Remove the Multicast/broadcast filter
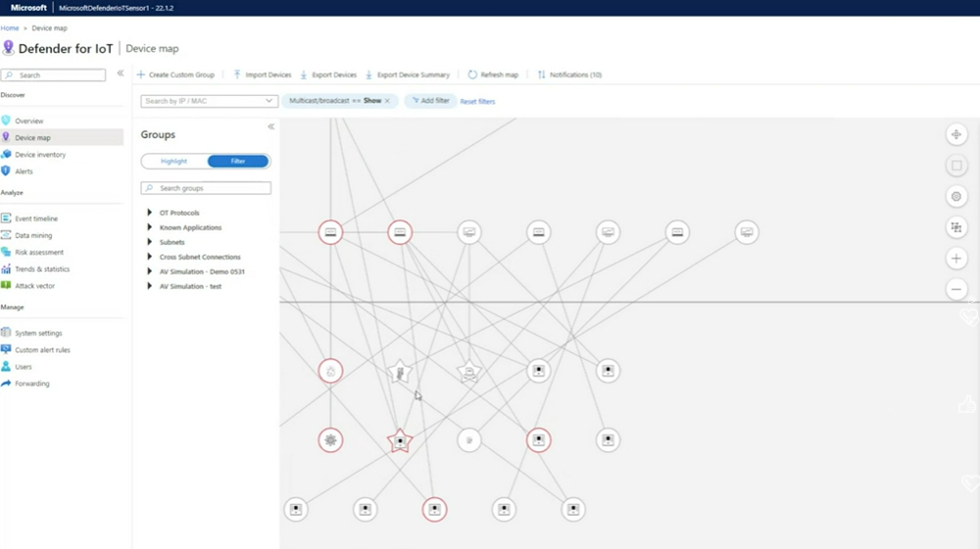 pyautogui.click(x=387, y=101)
